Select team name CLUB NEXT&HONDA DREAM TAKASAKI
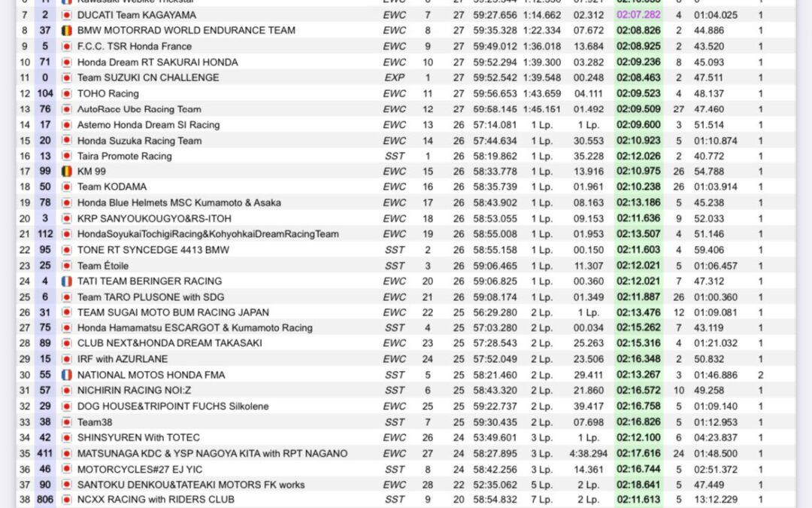This screenshot has height=508, width=812. 169,343
